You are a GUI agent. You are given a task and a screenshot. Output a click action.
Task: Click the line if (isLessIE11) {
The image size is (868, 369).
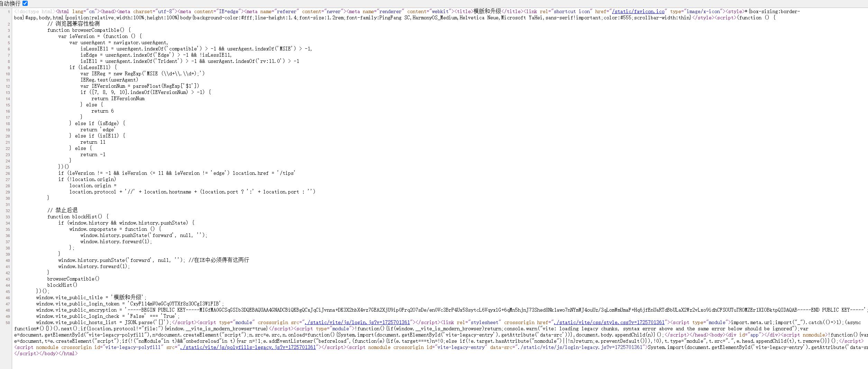(x=93, y=67)
